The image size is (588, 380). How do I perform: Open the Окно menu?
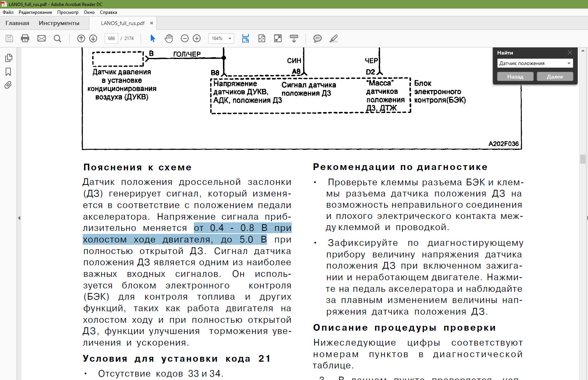tap(89, 12)
